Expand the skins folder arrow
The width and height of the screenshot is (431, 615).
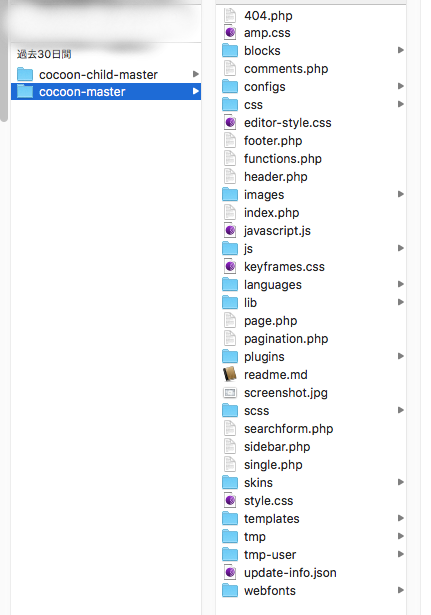(x=400, y=482)
